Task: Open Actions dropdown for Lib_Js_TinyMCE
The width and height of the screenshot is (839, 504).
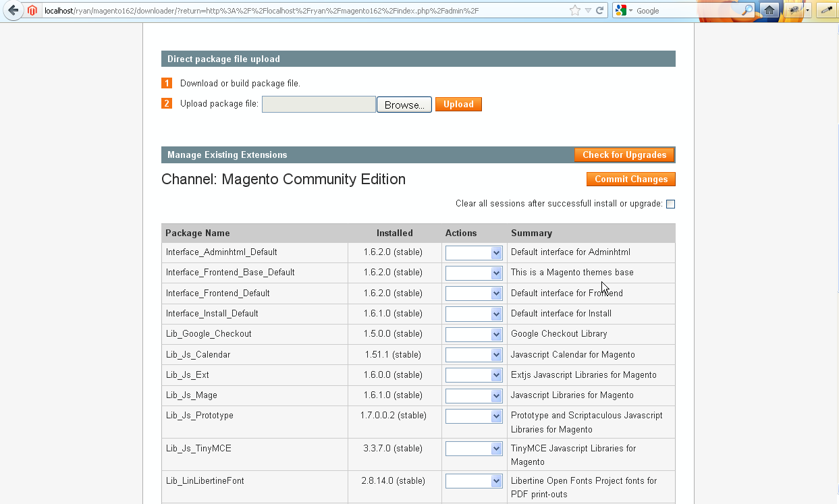Action: pyautogui.click(x=474, y=449)
